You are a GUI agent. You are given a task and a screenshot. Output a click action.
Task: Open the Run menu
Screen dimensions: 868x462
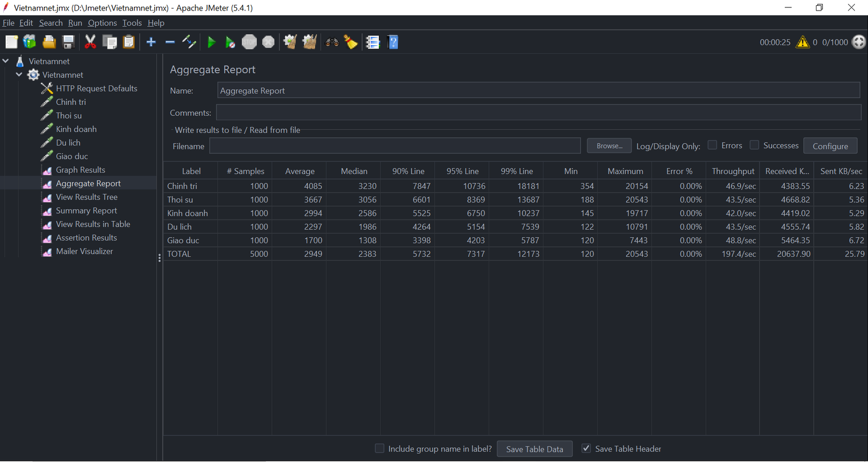click(75, 23)
